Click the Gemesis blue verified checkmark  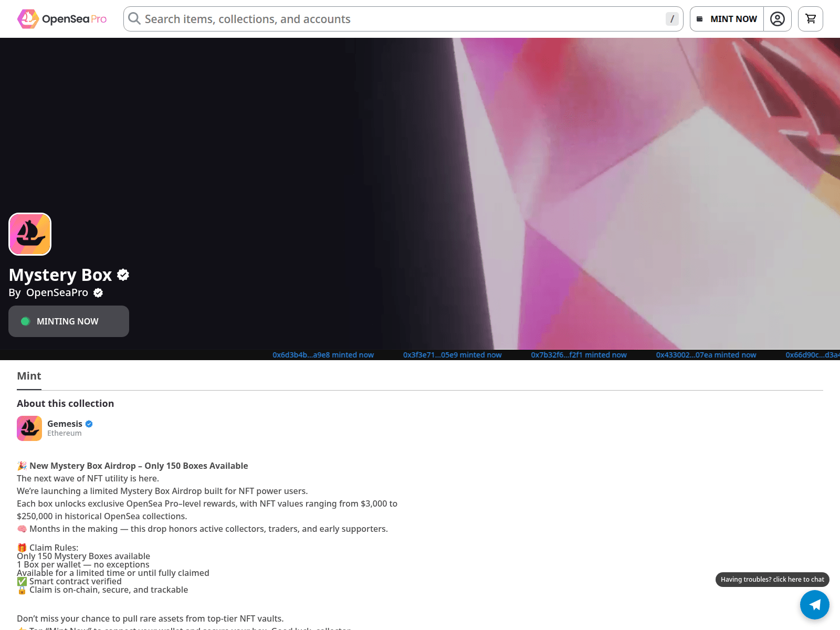[89, 424]
